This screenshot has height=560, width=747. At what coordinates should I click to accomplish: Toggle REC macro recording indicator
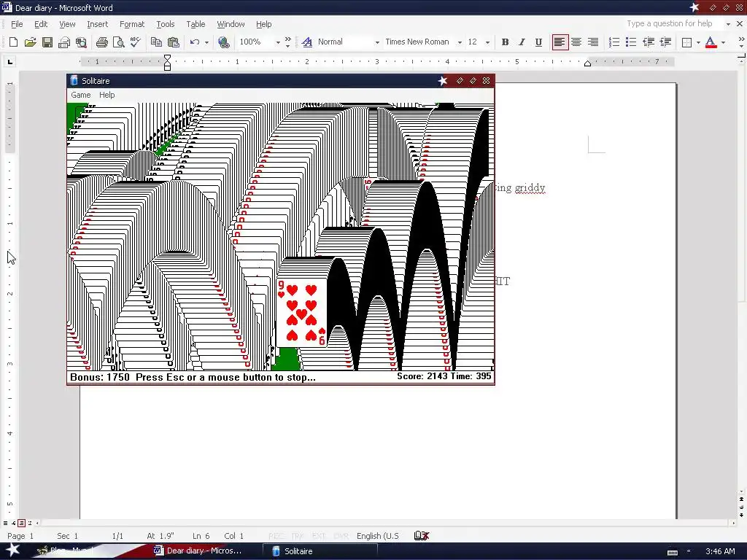276,536
